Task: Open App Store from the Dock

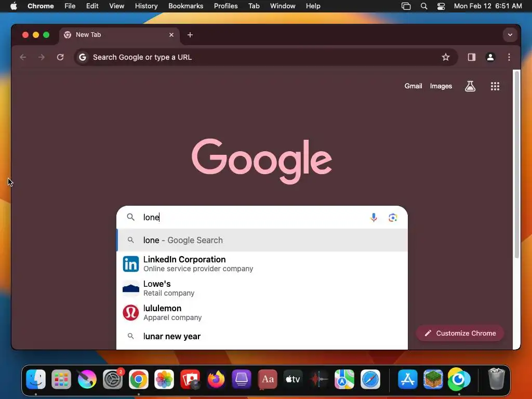Action: [x=407, y=379]
